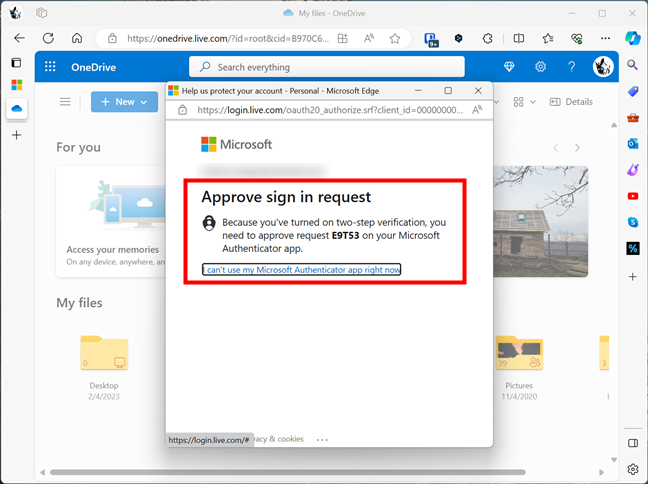Add this page to favorites star
The image size is (648, 484).
click(395, 38)
